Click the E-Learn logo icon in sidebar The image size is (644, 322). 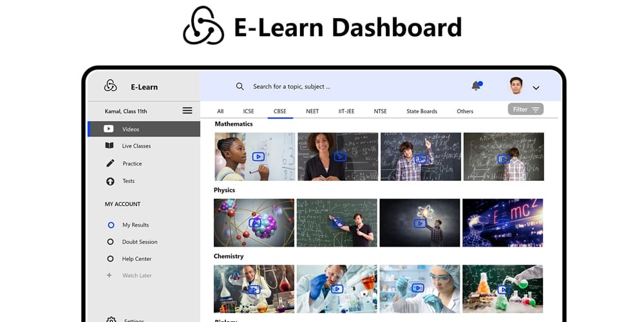pos(111,86)
